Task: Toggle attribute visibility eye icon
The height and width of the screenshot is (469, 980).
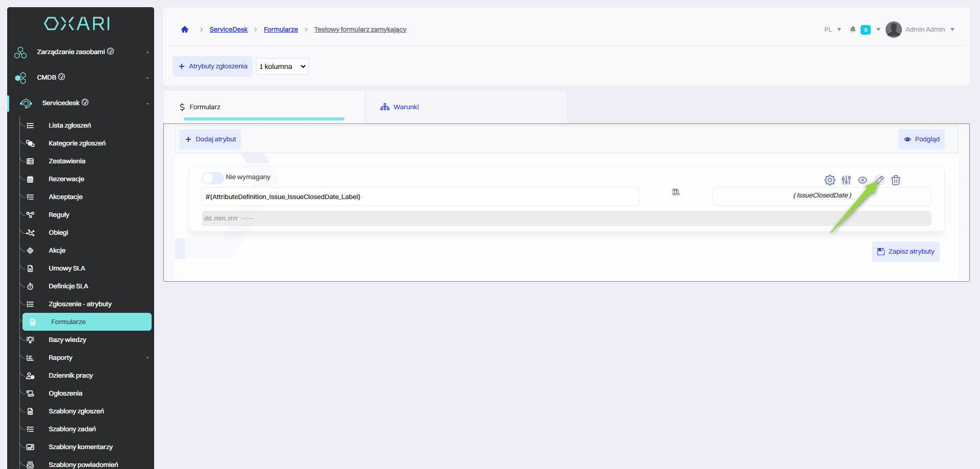Action: [863, 180]
